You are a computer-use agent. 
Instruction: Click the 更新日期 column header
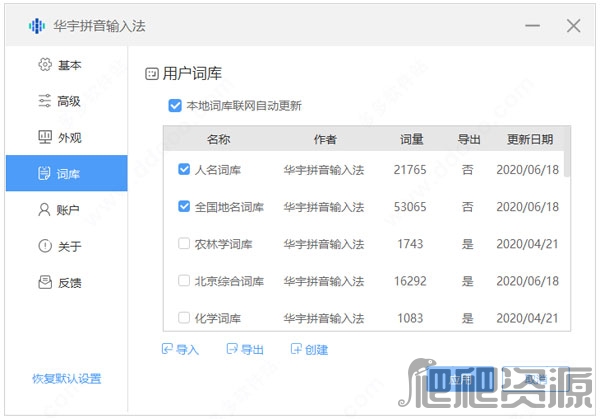pyautogui.click(x=530, y=139)
